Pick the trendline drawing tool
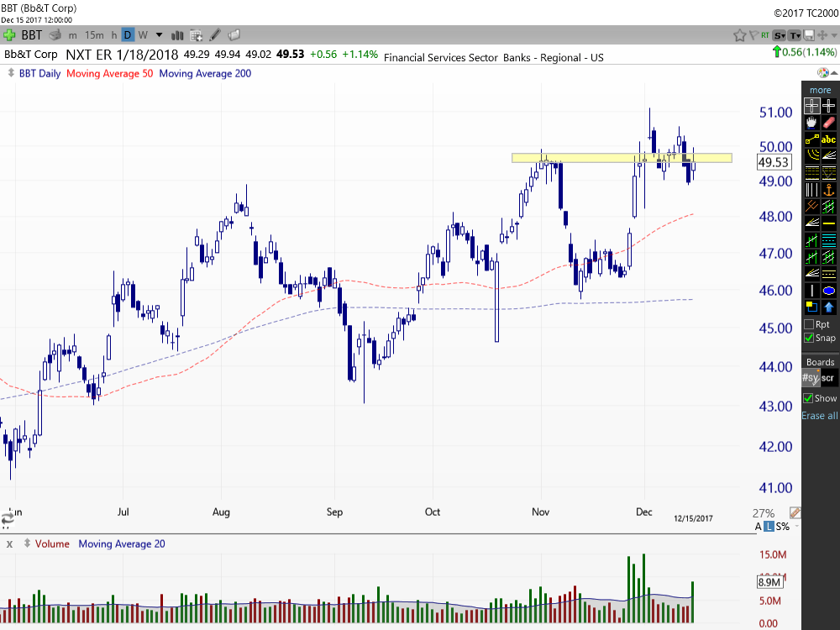The width and height of the screenshot is (840, 630). 811,139
